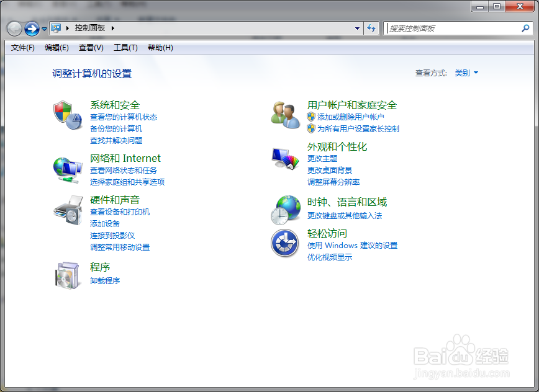Open the 编辑(E) menu
Screen dimensions: 539x392
pos(57,48)
